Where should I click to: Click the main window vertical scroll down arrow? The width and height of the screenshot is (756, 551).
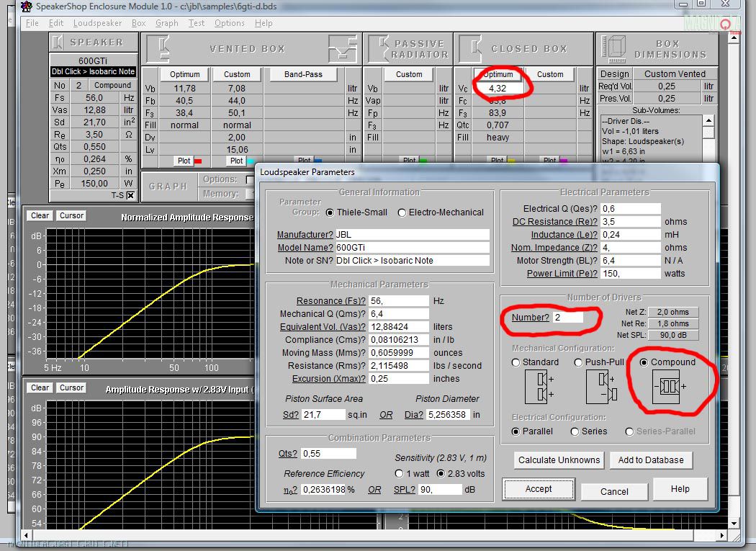(x=734, y=523)
